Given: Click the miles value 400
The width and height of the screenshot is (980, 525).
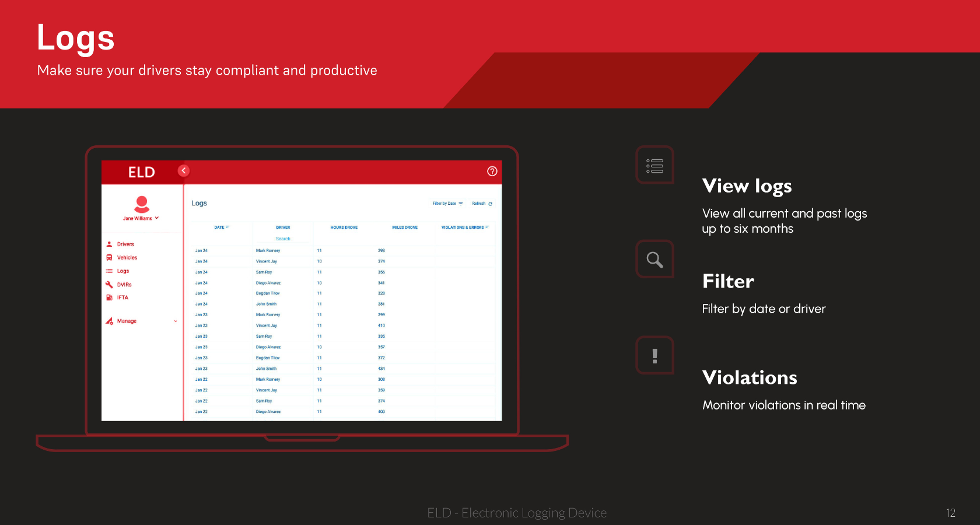Looking at the screenshot, I should pyautogui.click(x=381, y=412).
